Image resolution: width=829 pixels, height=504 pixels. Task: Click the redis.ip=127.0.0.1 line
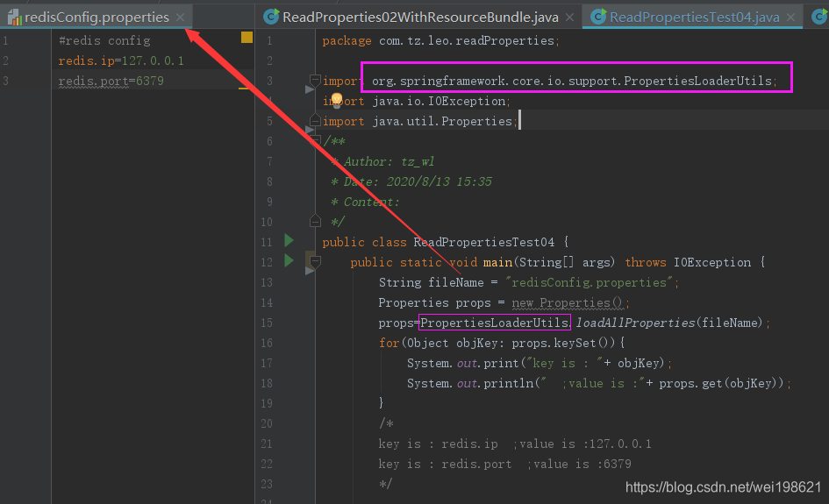click(x=121, y=60)
